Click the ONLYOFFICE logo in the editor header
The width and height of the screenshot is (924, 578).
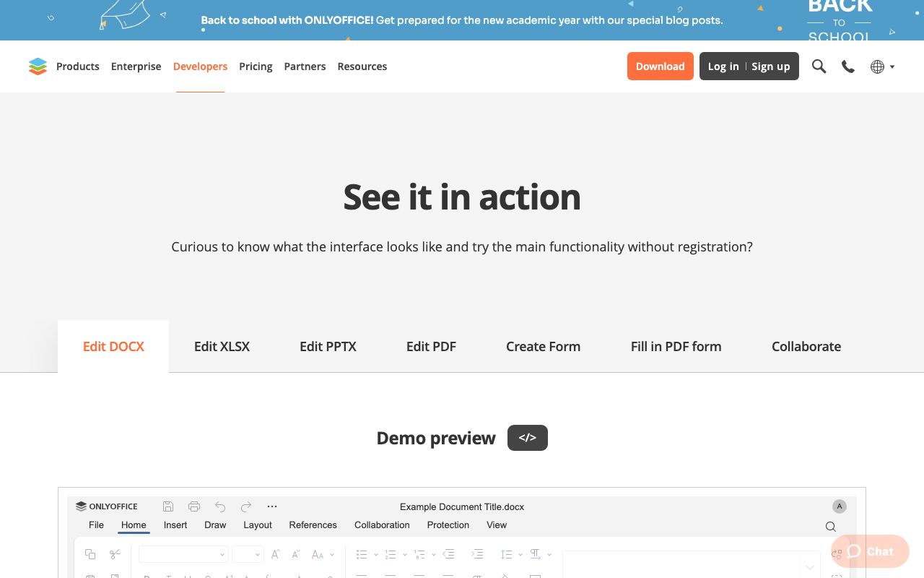tap(107, 506)
